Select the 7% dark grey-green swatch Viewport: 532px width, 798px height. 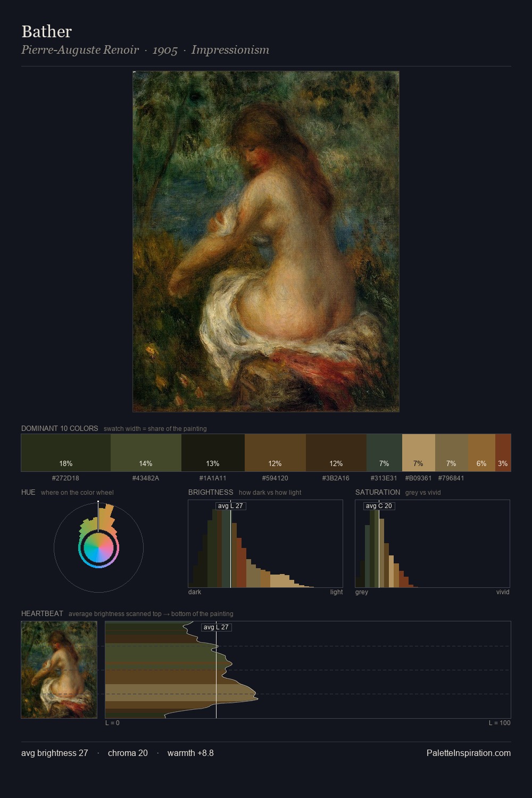pos(384,453)
